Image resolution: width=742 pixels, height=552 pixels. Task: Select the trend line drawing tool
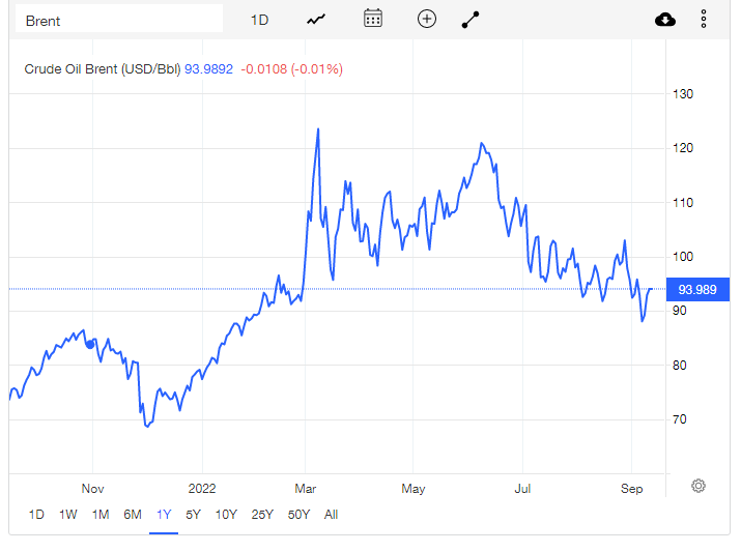[x=470, y=20]
